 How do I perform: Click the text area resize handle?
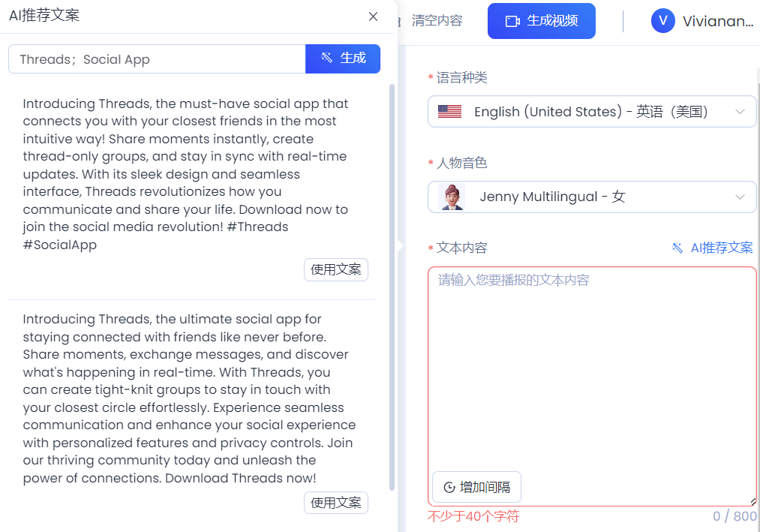pyautogui.click(x=752, y=501)
